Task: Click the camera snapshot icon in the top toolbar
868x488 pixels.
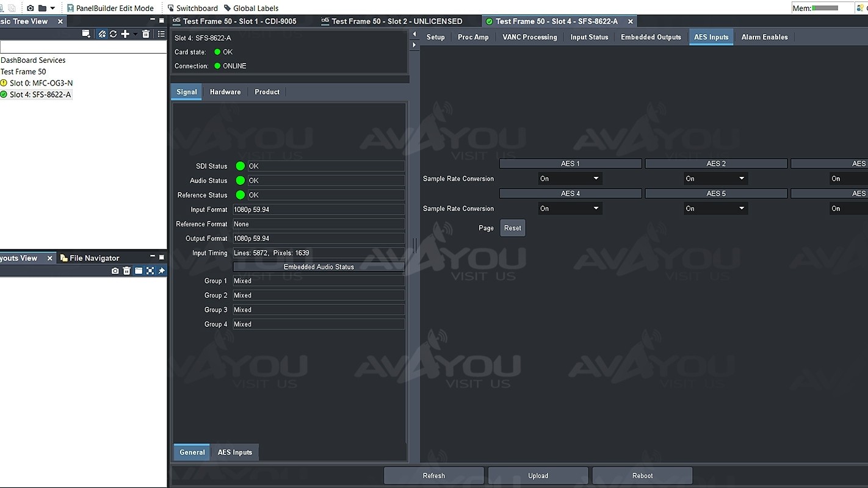Action: tap(31, 8)
